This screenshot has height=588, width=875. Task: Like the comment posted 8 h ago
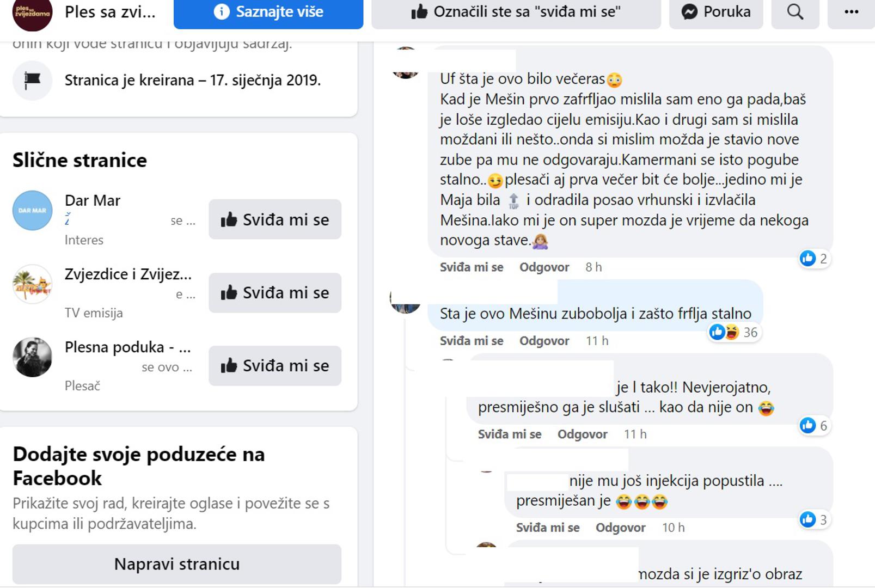pos(472,267)
